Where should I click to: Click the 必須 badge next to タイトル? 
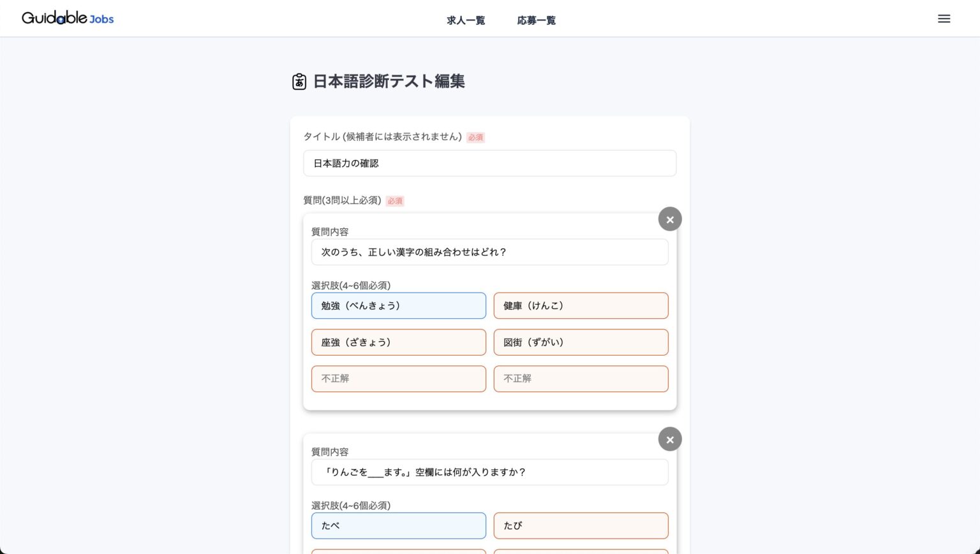[x=475, y=137]
